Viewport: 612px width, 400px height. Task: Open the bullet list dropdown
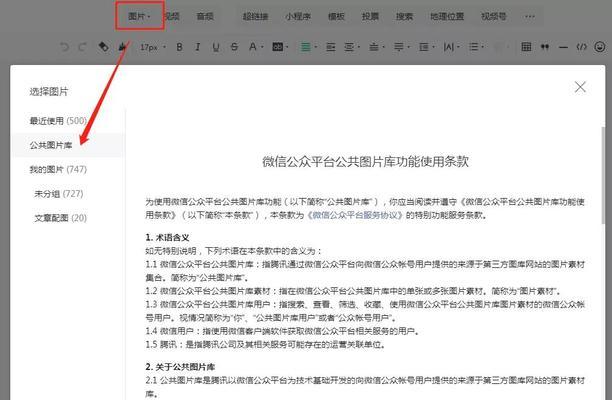(476, 47)
